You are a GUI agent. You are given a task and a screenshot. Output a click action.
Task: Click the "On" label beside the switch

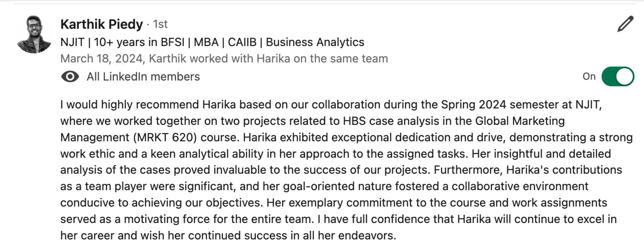point(589,76)
